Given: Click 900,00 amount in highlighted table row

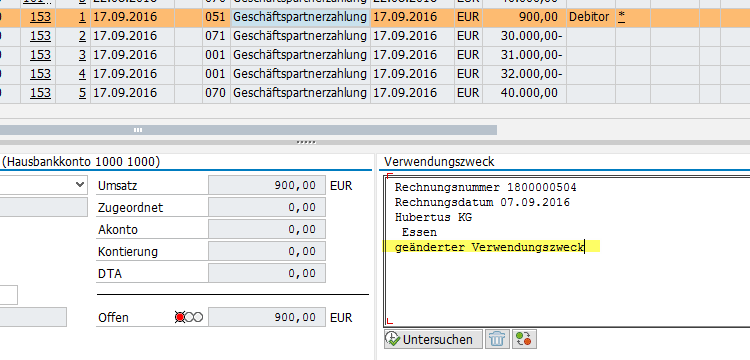Looking at the screenshot, I should click(x=524, y=17).
